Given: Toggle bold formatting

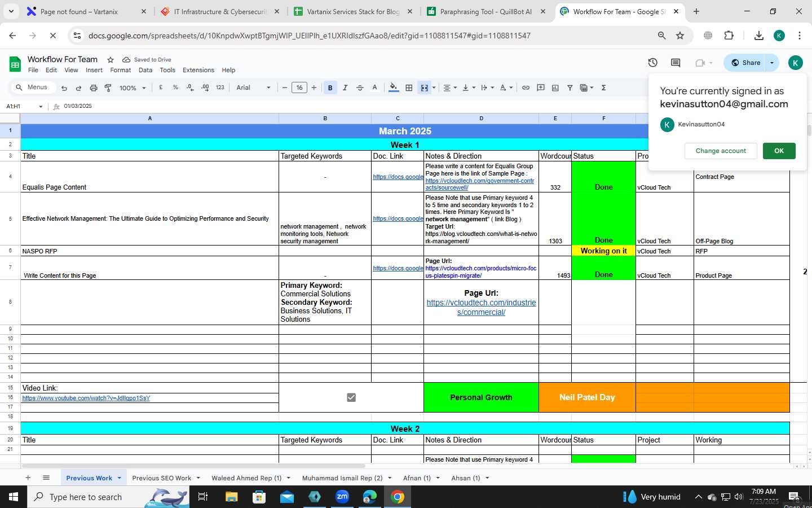Looking at the screenshot, I should pyautogui.click(x=330, y=87).
